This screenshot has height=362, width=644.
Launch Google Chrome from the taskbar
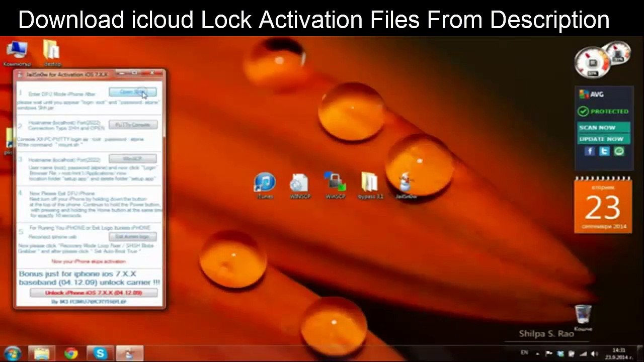tap(71, 353)
